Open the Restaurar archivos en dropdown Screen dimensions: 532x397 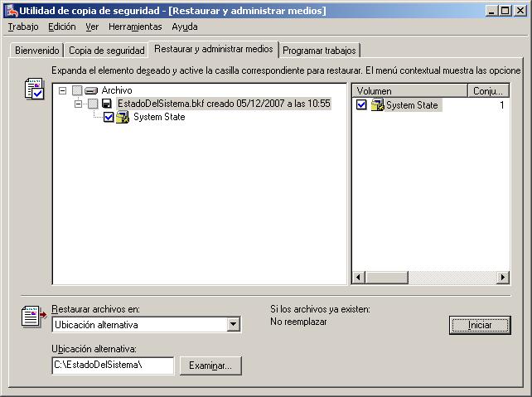pos(233,324)
